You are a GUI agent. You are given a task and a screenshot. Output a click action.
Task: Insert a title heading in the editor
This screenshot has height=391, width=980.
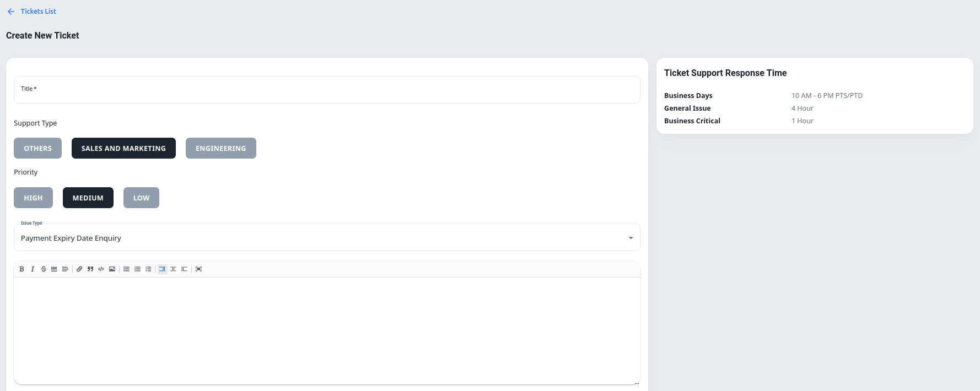pos(65,269)
